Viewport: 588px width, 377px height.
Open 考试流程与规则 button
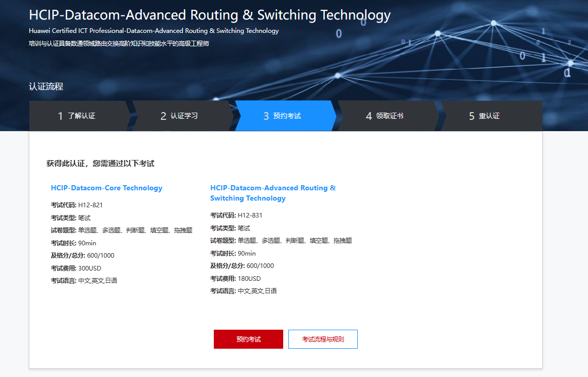323,339
